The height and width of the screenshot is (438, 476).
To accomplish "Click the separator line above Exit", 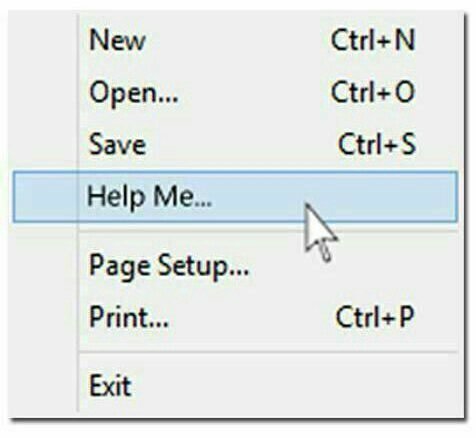I will click(269, 352).
